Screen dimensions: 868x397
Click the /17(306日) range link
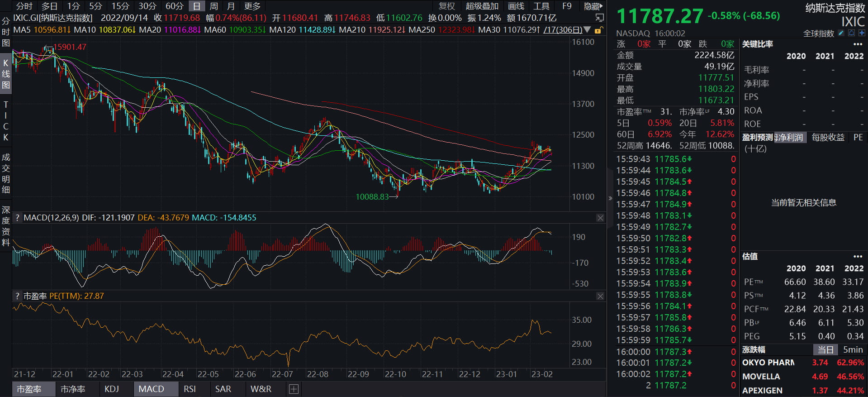[x=563, y=30]
